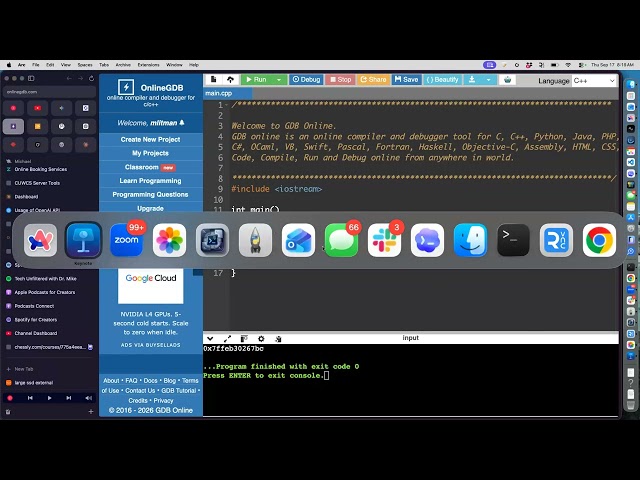Screen dimensions: 640x480
Task: Skip to next track in Arc media controls
Action: click(x=69, y=398)
